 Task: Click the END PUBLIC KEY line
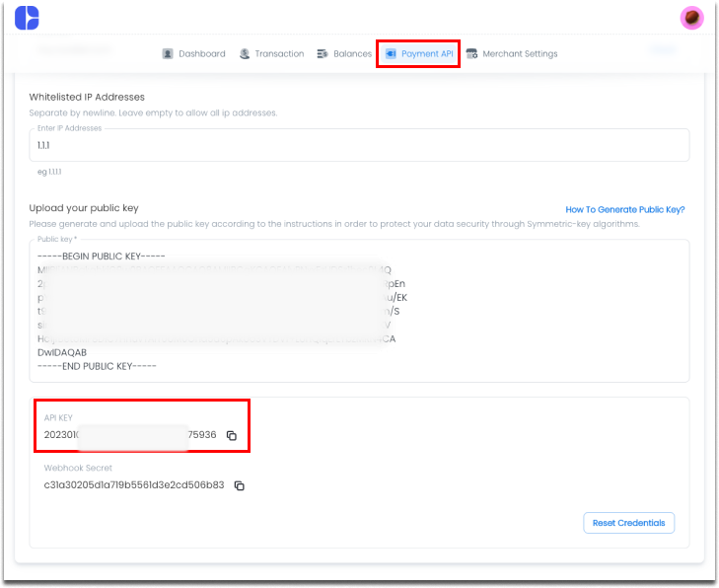point(97,366)
